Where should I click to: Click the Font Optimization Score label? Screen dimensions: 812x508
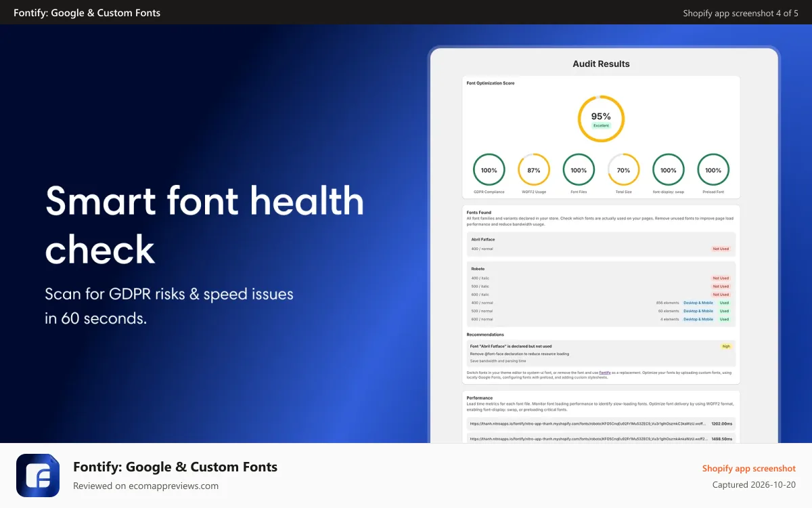(x=491, y=83)
